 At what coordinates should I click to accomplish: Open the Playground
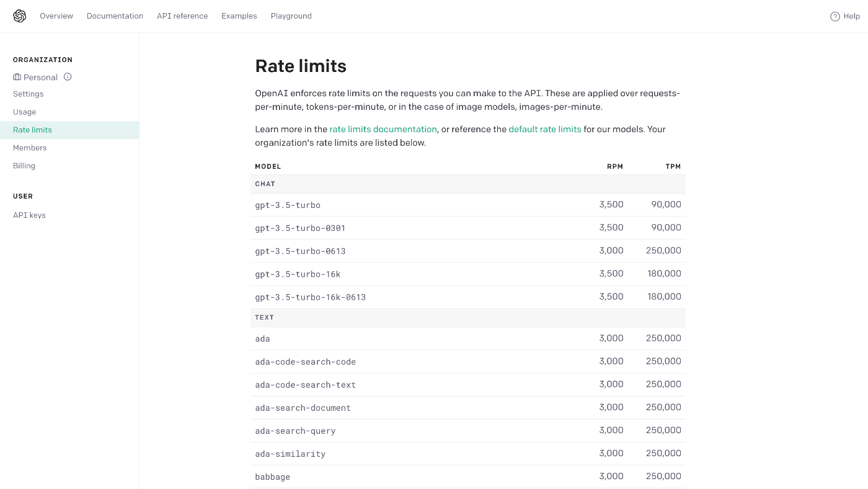click(x=291, y=16)
